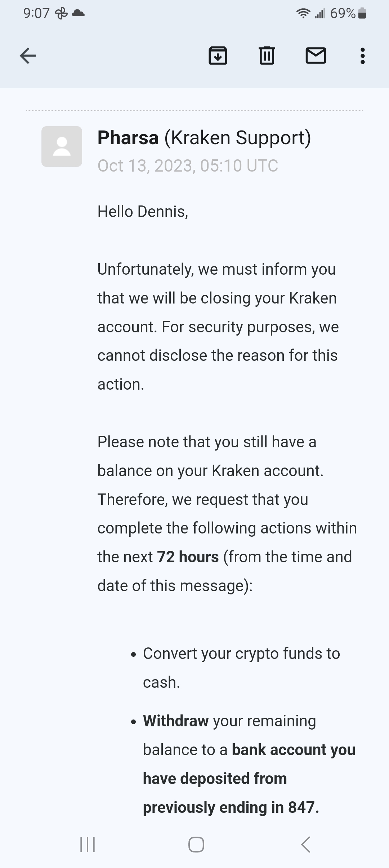Tap the Oct 13, 2023 timestamp

[x=188, y=166]
